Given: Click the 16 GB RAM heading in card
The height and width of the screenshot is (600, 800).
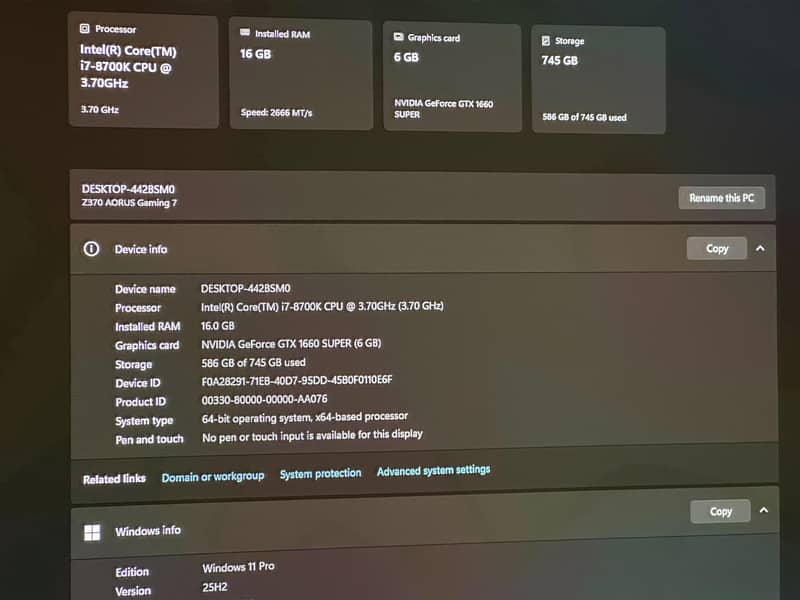Looking at the screenshot, I should (256, 54).
